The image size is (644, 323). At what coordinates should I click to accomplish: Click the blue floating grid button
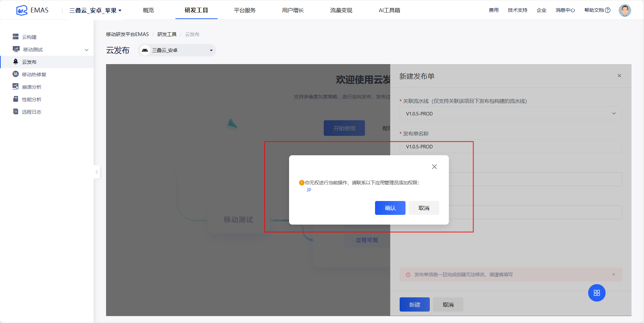pos(597,293)
